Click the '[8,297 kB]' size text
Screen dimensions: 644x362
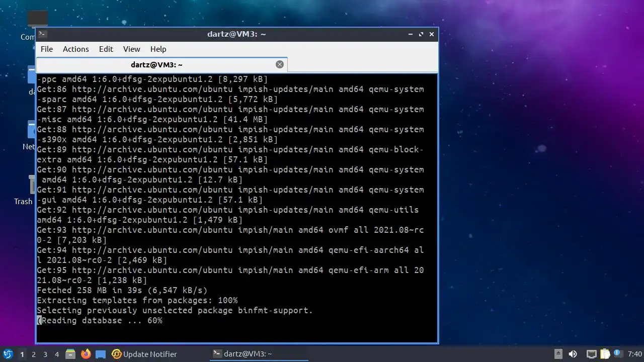coord(243,79)
